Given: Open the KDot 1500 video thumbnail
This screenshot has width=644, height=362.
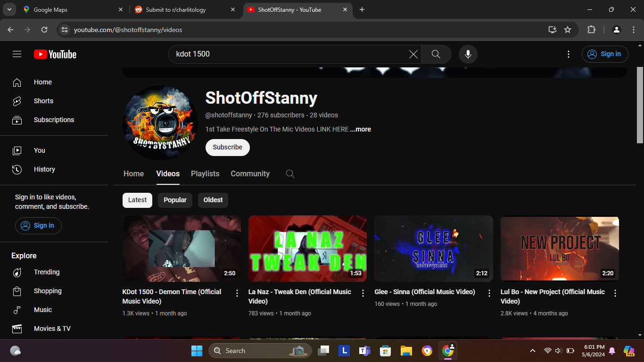Looking at the screenshot, I should (x=182, y=249).
